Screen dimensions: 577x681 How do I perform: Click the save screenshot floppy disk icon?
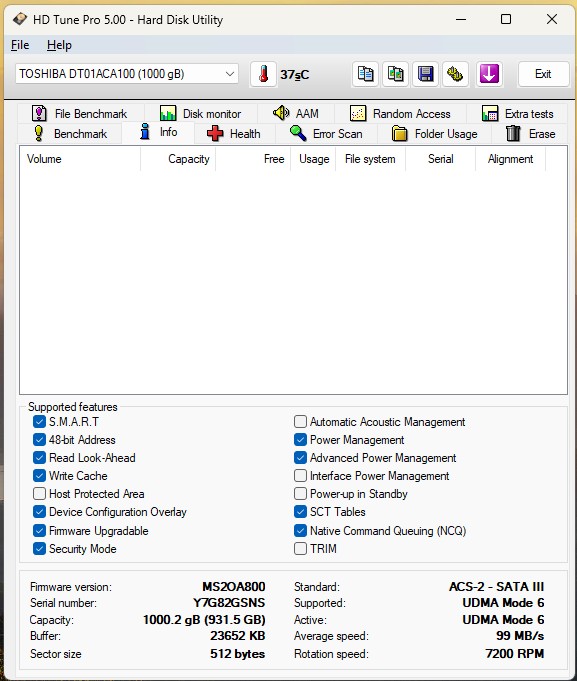tap(425, 74)
